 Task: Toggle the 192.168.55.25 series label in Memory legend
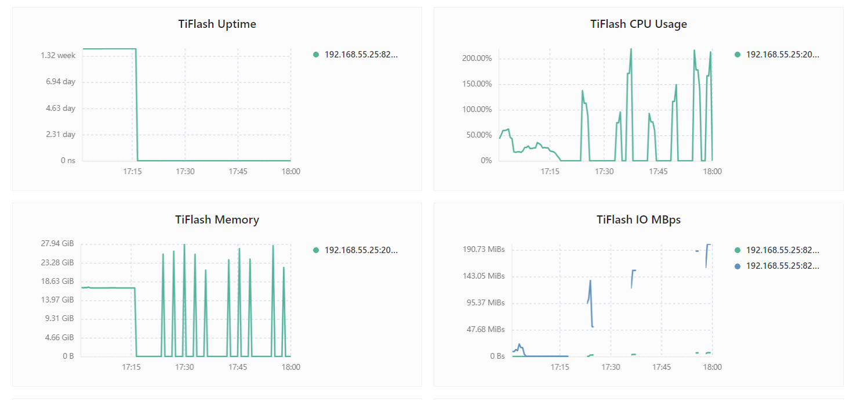361,250
